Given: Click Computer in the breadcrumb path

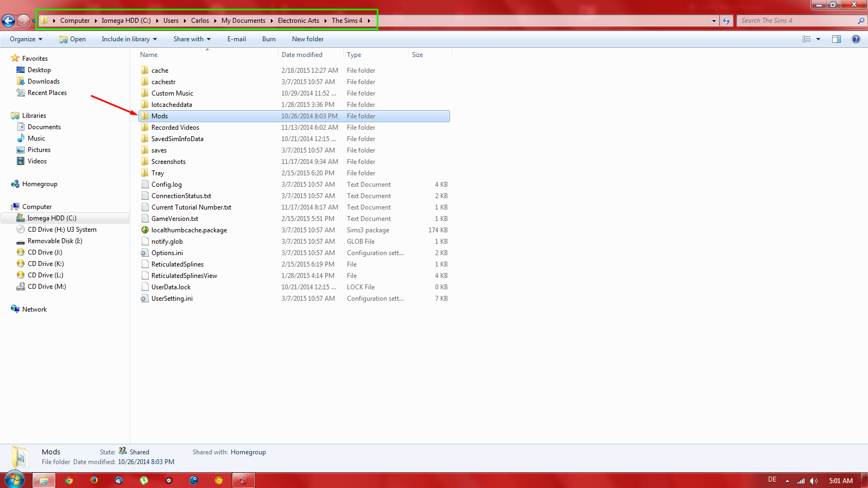Looking at the screenshot, I should 75,21.
